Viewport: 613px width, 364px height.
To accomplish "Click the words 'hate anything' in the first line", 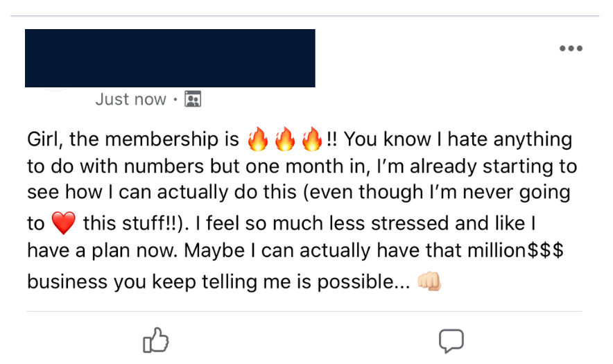I will pyautogui.click(x=510, y=139).
